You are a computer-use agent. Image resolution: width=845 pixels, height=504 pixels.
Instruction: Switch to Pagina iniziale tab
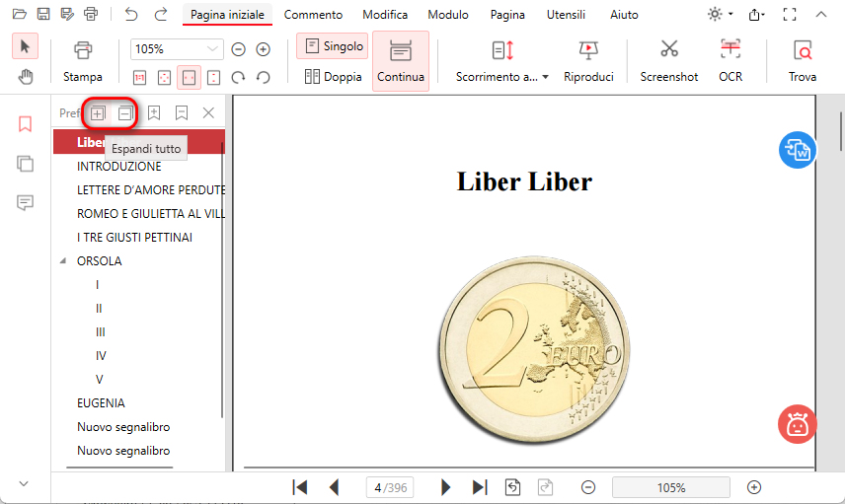click(227, 15)
